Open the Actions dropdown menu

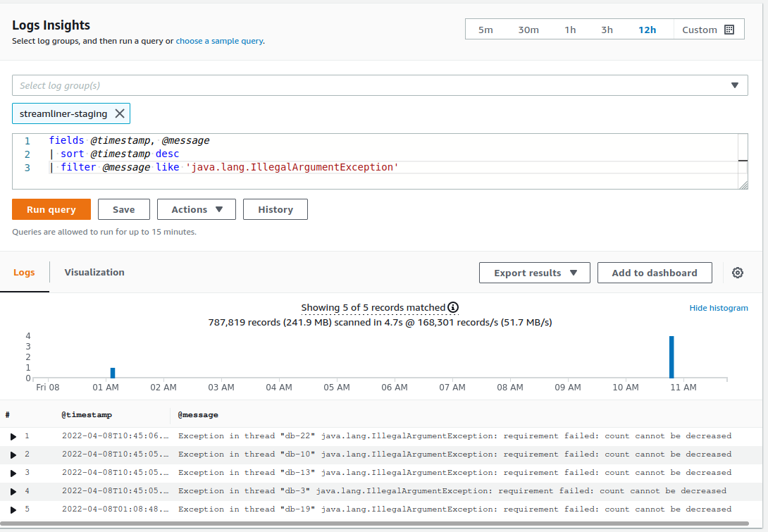196,209
